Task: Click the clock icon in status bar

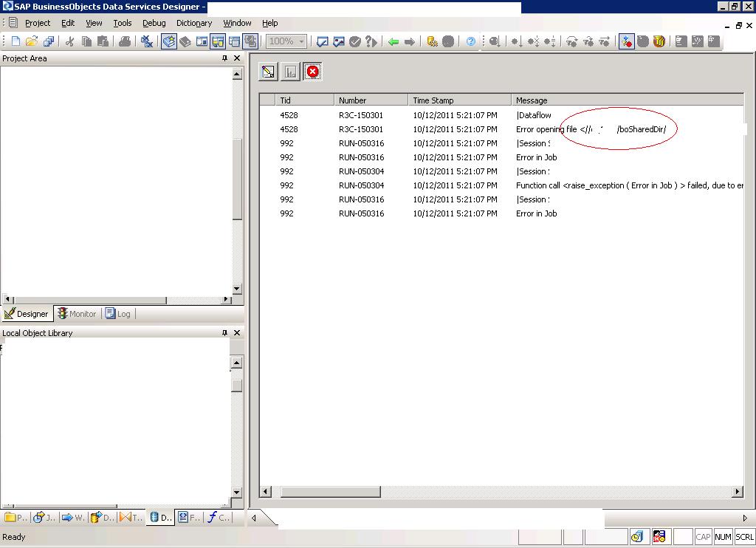Action: tap(637, 536)
